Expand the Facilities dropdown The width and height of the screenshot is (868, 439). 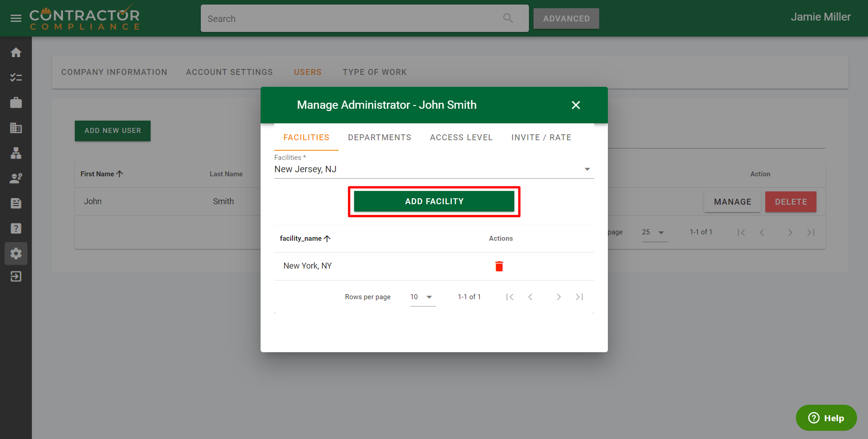click(587, 169)
